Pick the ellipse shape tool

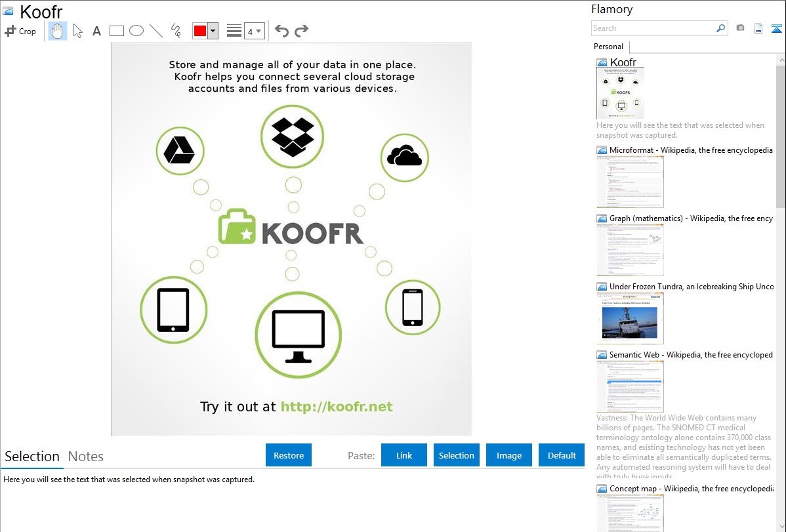136,31
